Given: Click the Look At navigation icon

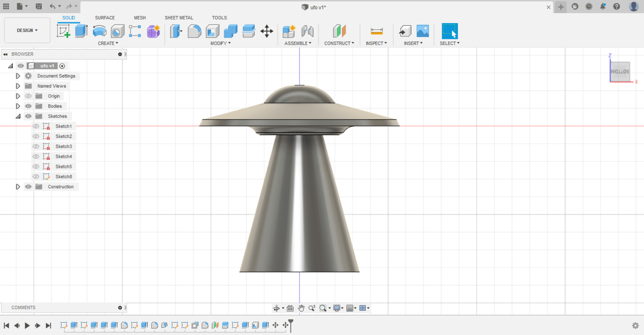Looking at the screenshot, I should 290,308.
